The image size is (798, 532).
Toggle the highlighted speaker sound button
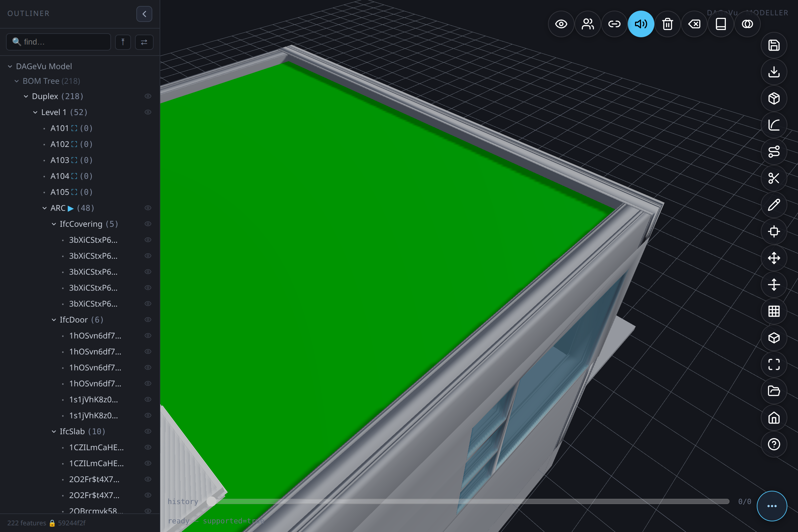pos(641,24)
